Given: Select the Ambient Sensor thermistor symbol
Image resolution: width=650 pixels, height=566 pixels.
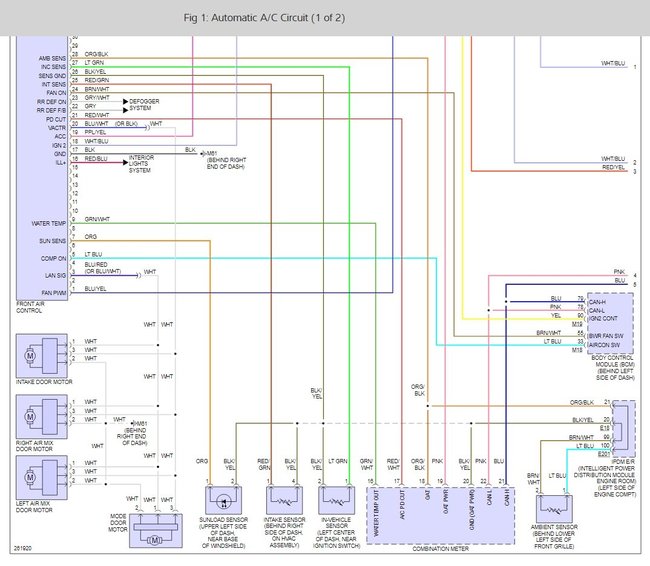Looking at the screenshot, I should (x=554, y=509).
